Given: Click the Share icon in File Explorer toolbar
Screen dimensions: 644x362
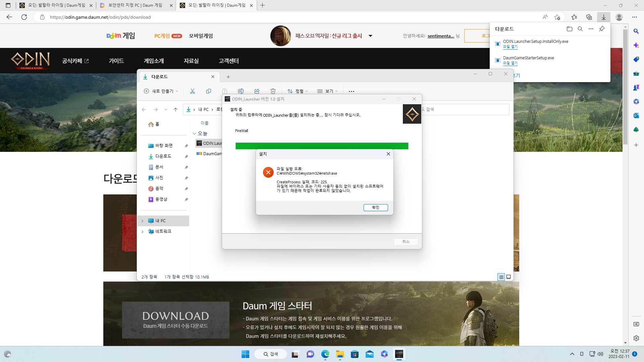Looking at the screenshot, I should (x=257, y=91).
